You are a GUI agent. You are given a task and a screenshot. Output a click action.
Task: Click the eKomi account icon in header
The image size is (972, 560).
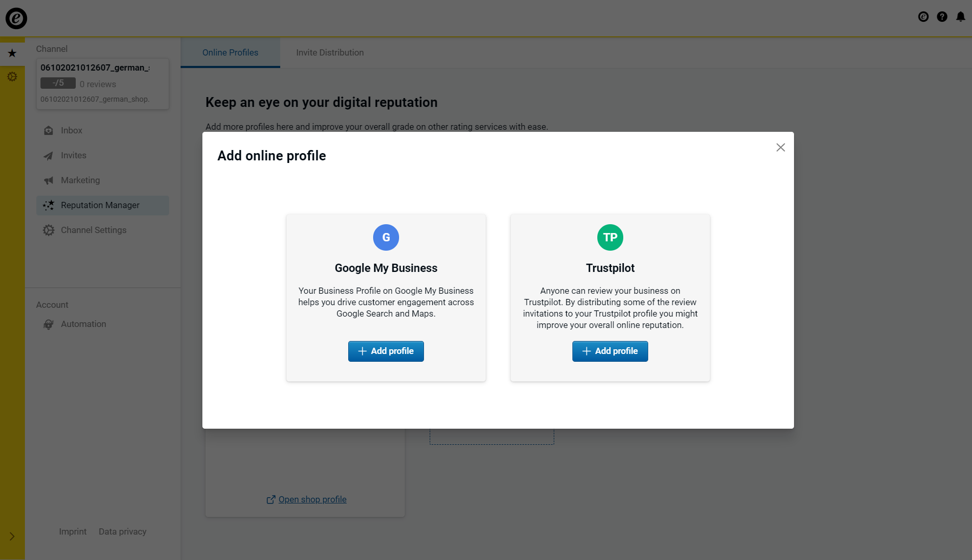[x=923, y=17]
